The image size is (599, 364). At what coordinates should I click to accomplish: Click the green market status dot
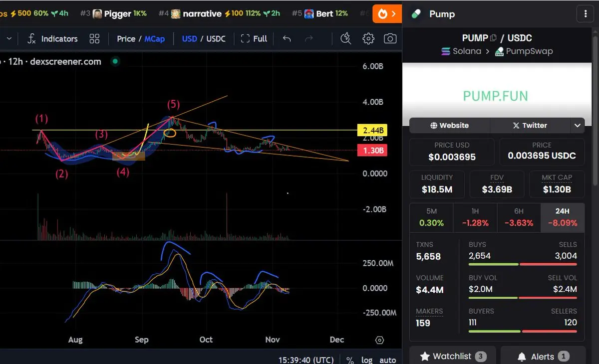pyautogui.click(x=115, y=61)
